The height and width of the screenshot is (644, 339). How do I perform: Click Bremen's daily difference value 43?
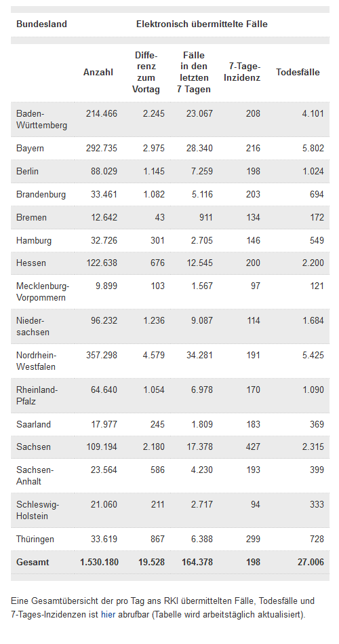[159, 217]
